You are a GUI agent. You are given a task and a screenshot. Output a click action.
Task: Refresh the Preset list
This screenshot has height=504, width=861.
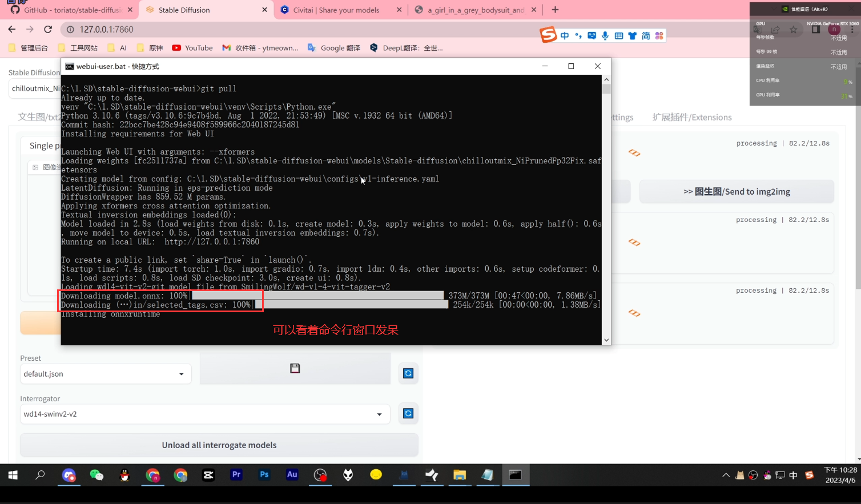408,373
